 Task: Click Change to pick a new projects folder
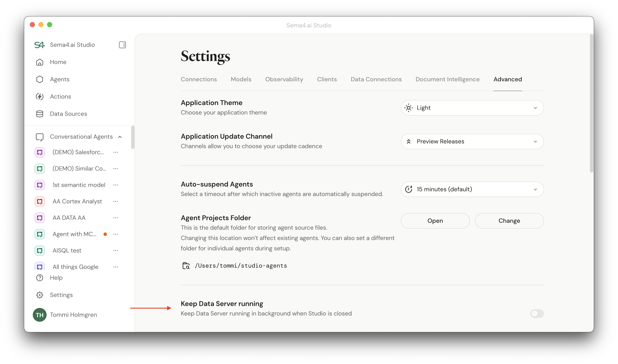(x=509, y=221)
